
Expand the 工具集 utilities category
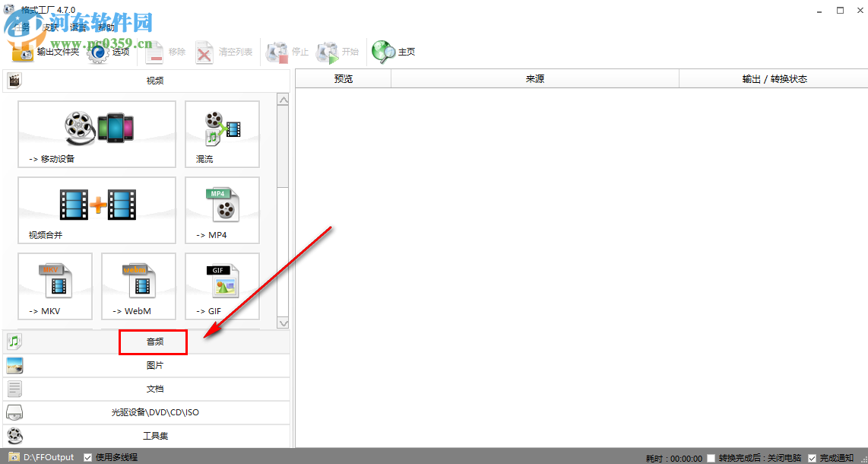[x=146, y=437]
